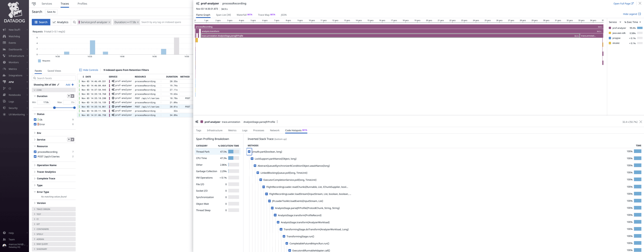Collapse the Unsafe.park(boolean, long) stack node
644x252 pixels.
point(249,152)
